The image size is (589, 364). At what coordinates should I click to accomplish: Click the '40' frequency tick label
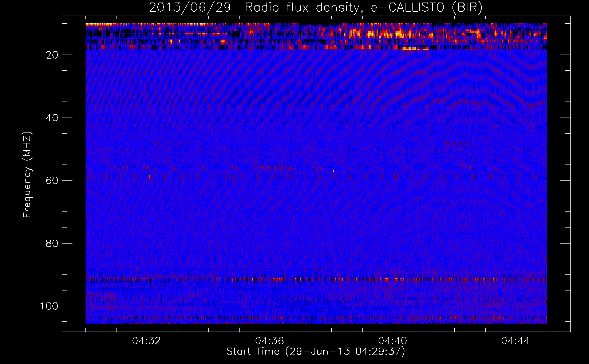[52, 118]
